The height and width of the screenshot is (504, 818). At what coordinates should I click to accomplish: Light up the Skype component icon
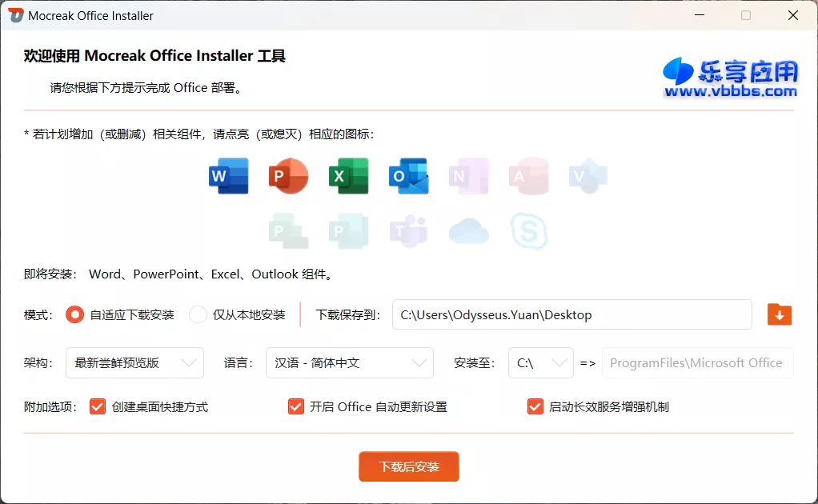(528, 231)
